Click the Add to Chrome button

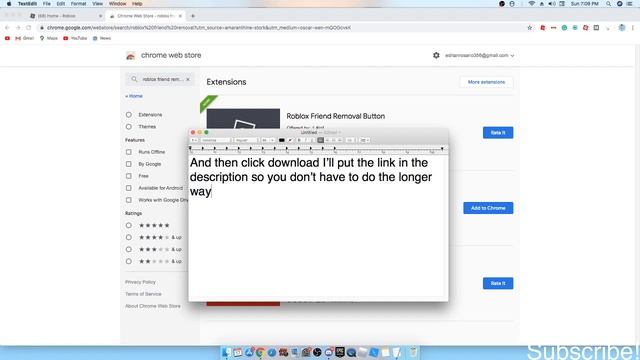(488, 208)
